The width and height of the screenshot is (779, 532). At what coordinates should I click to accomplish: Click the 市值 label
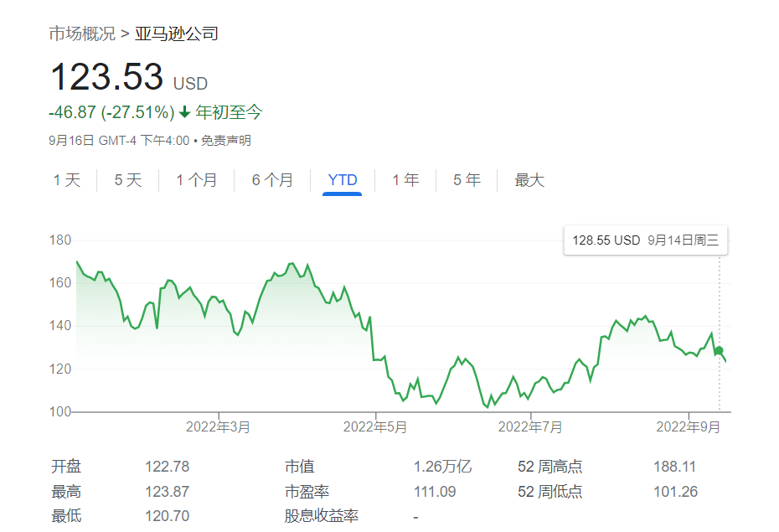click(300, 467)
